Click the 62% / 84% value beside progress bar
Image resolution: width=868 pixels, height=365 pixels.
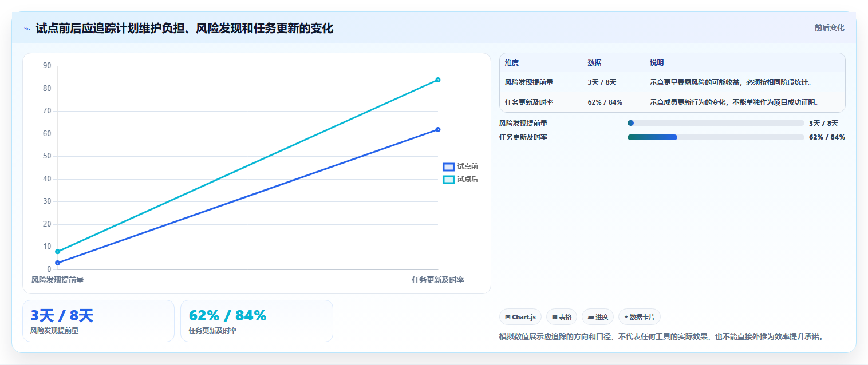pos(827,137)
